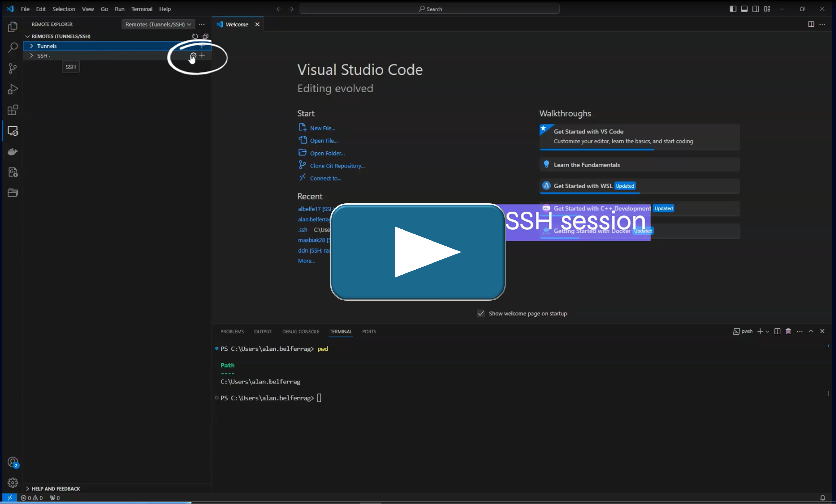Click the remote window indicator in status bar
Viewport: 836px width, 504px height.
point(10,497)
